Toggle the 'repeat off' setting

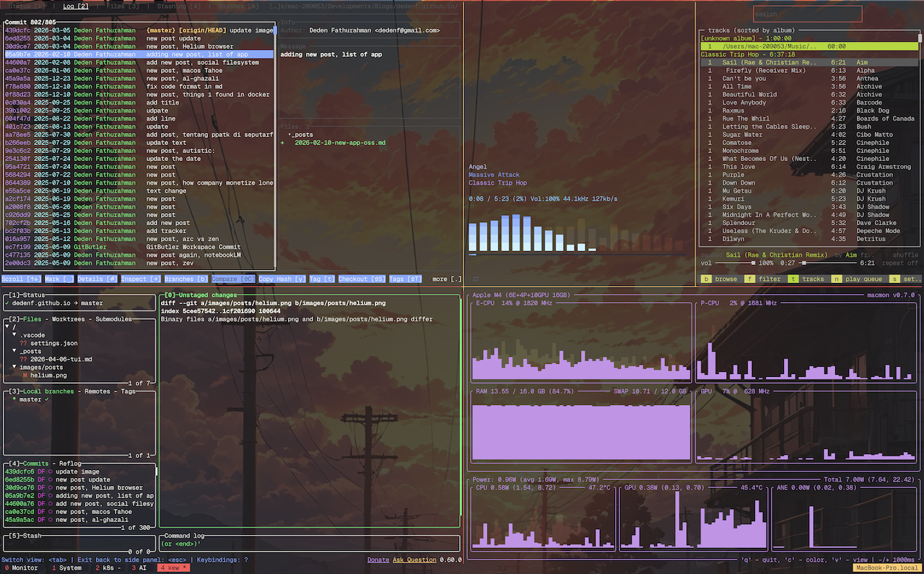[900, 264]
